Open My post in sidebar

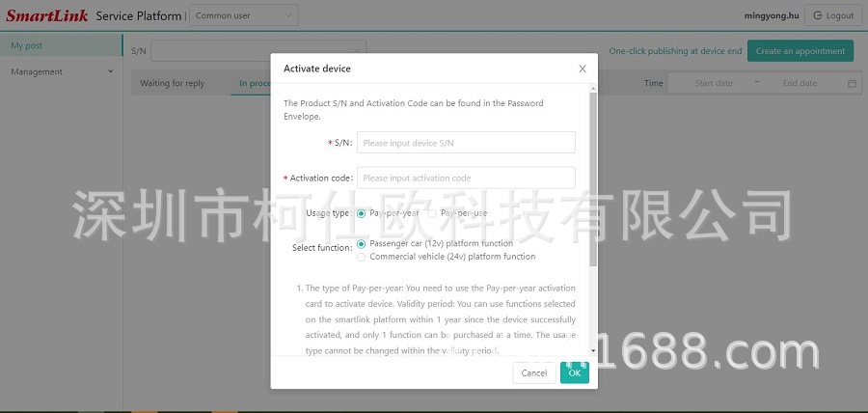[x=61, y=45]
